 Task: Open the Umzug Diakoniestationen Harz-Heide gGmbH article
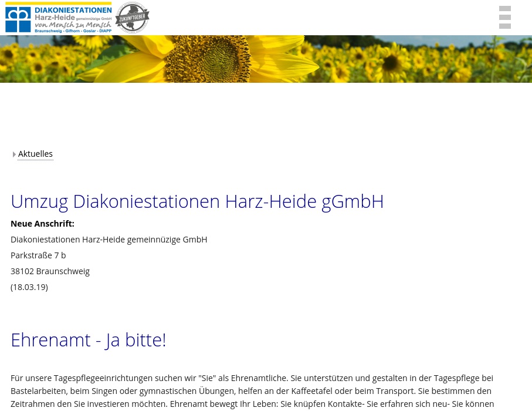click(197, 201)
